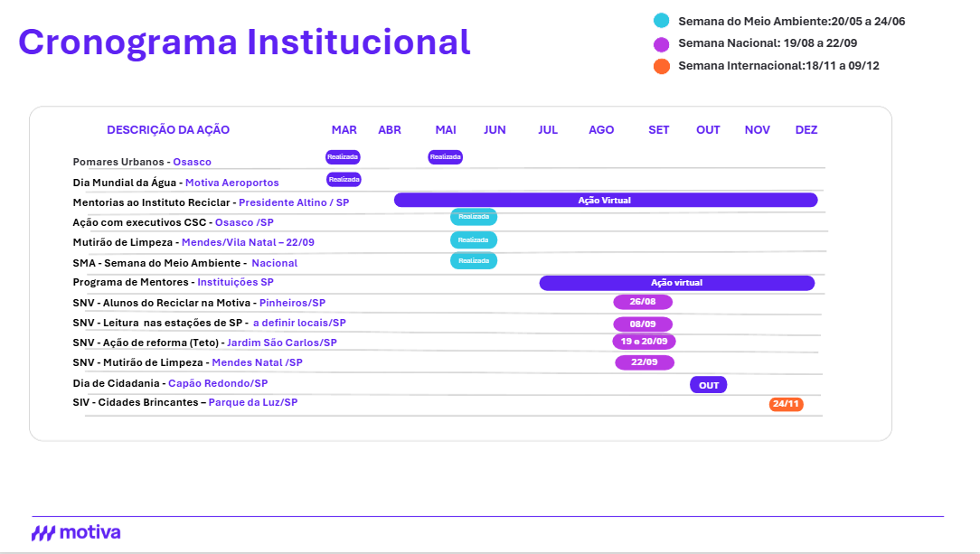Viewport: 980px width, 554px height.
Task: Click legend text 'Semana Internacional:18/11 a 09/12'
Action: coord(778,66)
